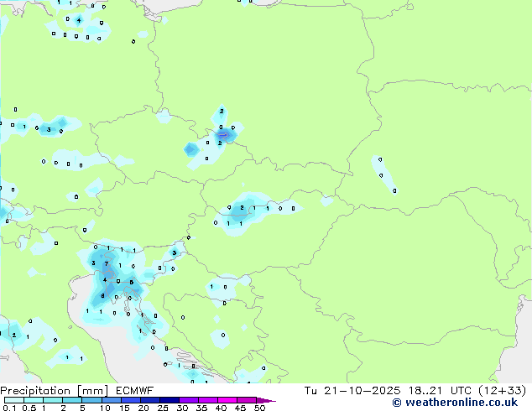This screenshot has width=532, height=411.
Task: Click the precipitation value '7' on the map
Action: coord(107,263)
